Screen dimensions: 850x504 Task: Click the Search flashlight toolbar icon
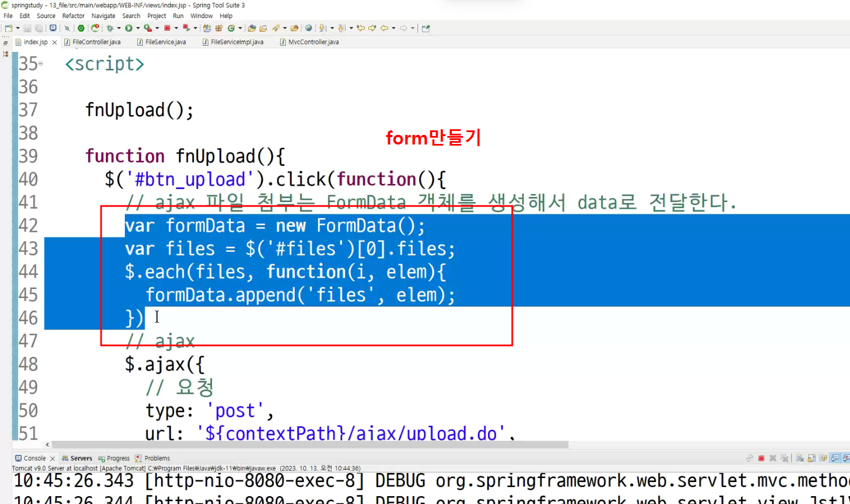coord(276,28)
